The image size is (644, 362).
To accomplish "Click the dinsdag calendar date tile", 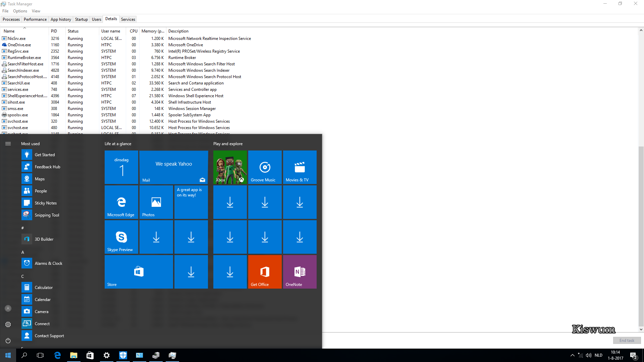I will 121,167.
